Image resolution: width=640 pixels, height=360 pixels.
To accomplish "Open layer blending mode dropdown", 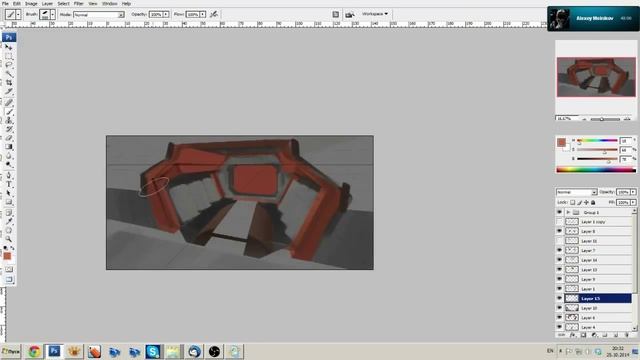I will tap(577, 192).
